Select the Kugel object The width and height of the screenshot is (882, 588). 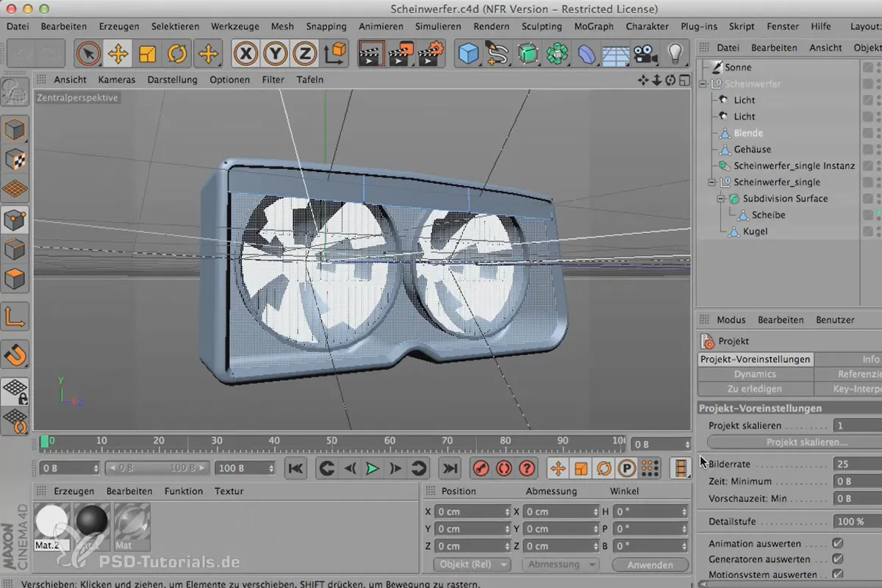pyautogui.click(x=756, y=232)
